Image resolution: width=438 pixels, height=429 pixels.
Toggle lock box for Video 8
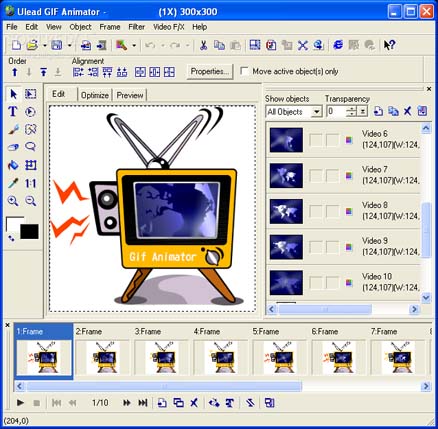(x=332, y=212)
